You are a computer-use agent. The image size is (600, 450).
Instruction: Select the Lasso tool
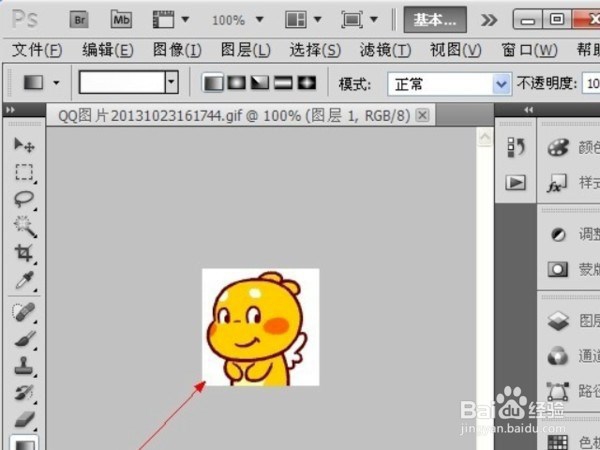click(24, 199)
